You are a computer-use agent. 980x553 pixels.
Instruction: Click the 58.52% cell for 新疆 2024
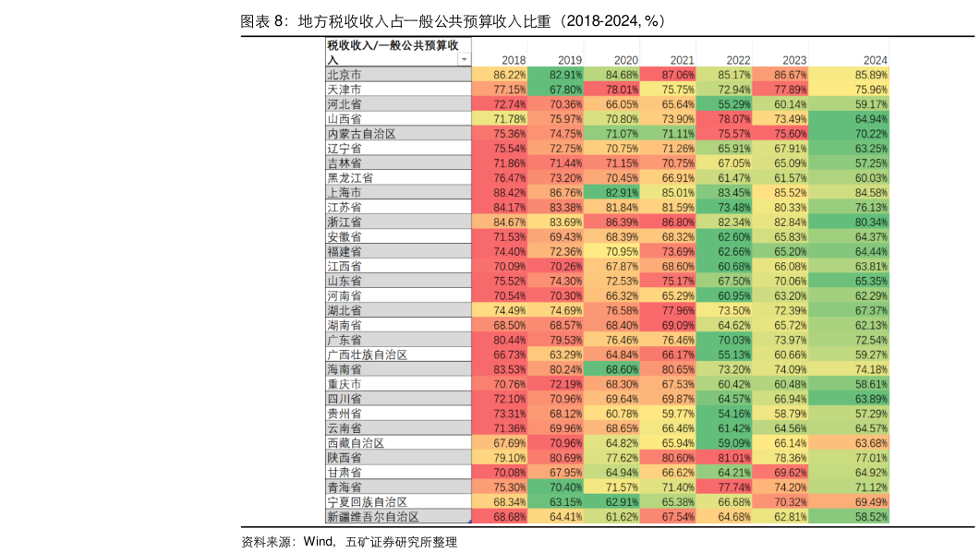849,517
